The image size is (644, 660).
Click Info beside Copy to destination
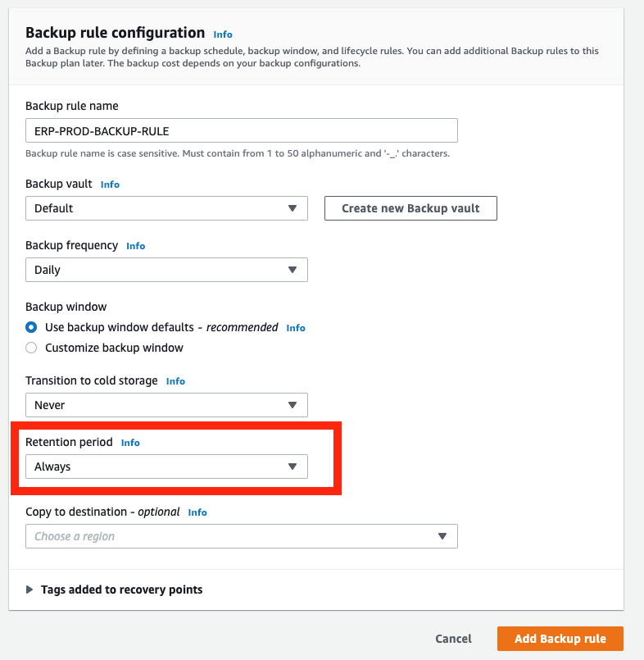tap(197, 512)
